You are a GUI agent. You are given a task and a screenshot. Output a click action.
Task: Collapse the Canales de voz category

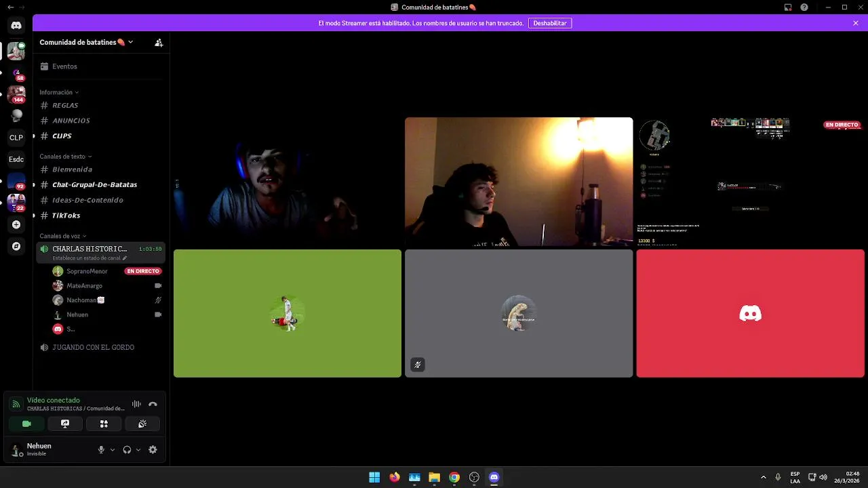pos(63,236)
